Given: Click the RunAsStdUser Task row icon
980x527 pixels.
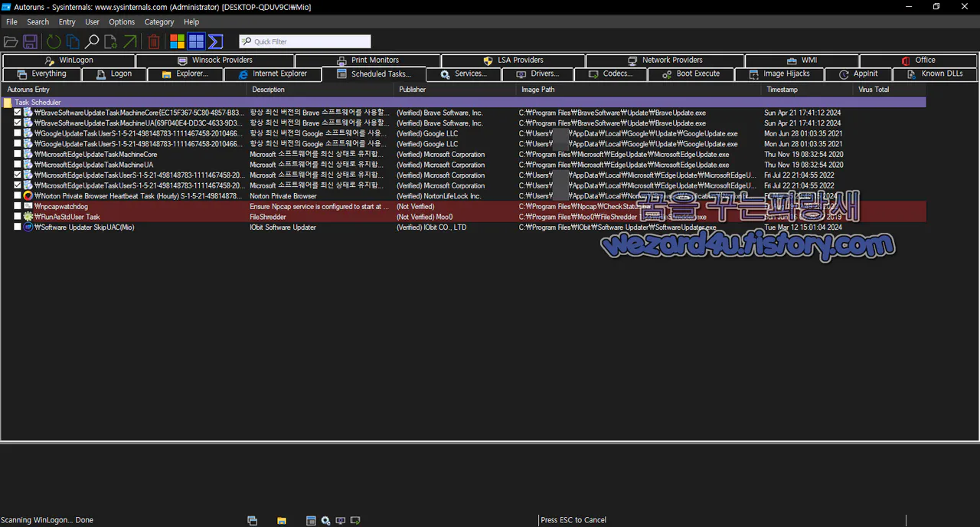Looking at the screenshot, I should click(x=28, y=217).
